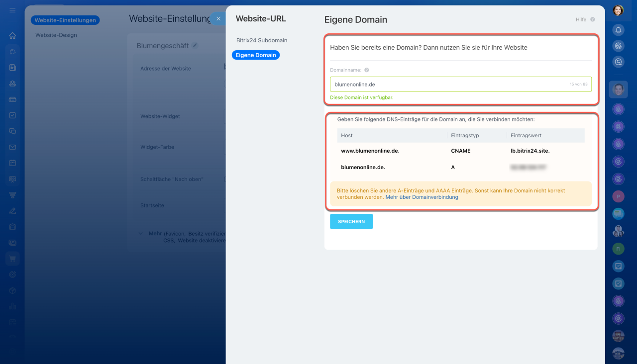Click the Eintragswert column header

click(x=526, y=135)
